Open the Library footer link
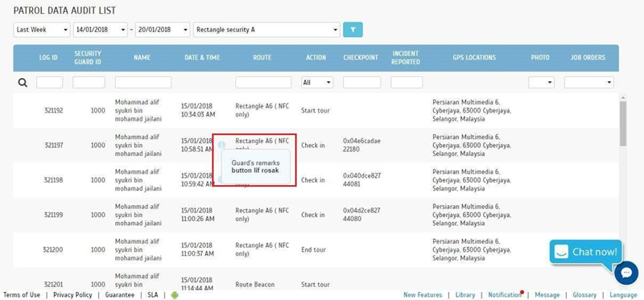 coord(465,295)
